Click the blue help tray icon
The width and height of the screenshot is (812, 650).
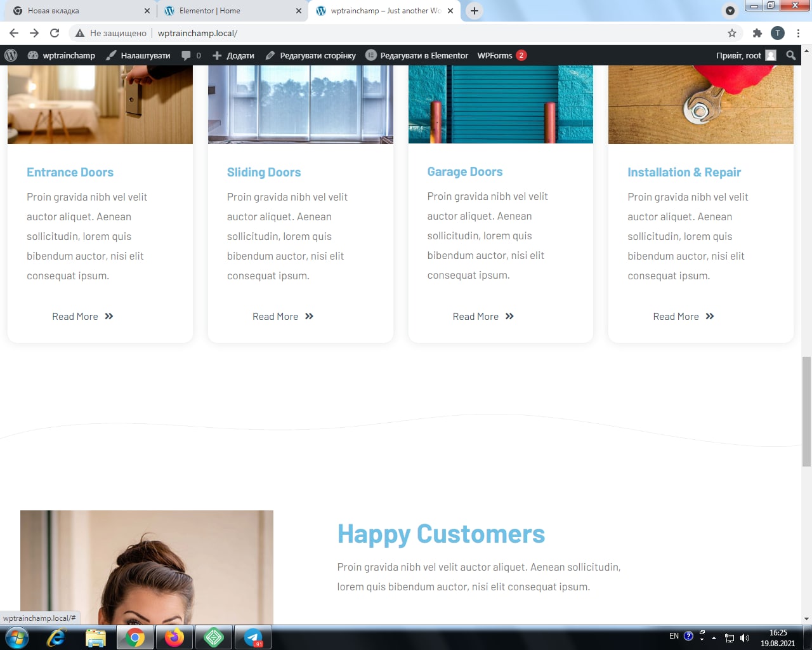point(688,635)
